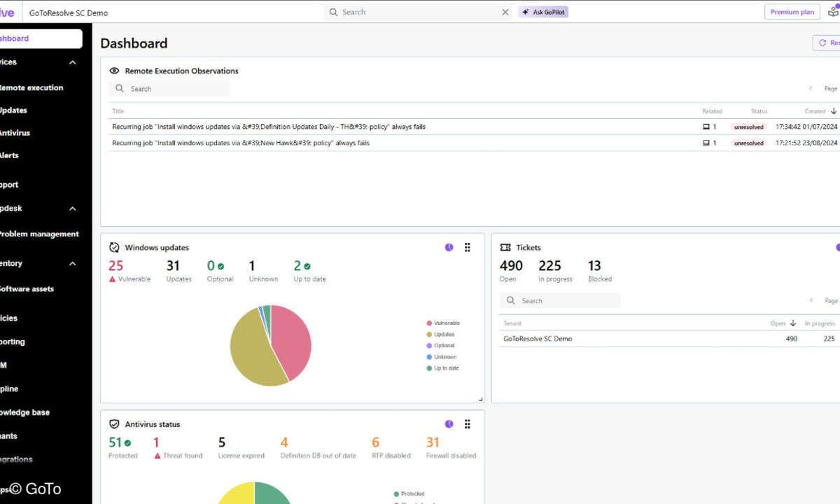This screenshot has width=840, height=504.
Task: Open Knowledge base in the sidebar
Action: [x=24, y=412]
